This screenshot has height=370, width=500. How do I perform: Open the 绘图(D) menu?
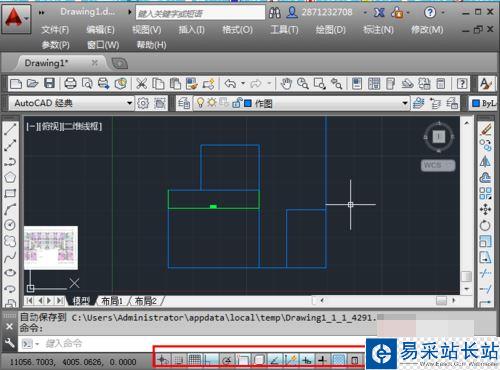331,30
